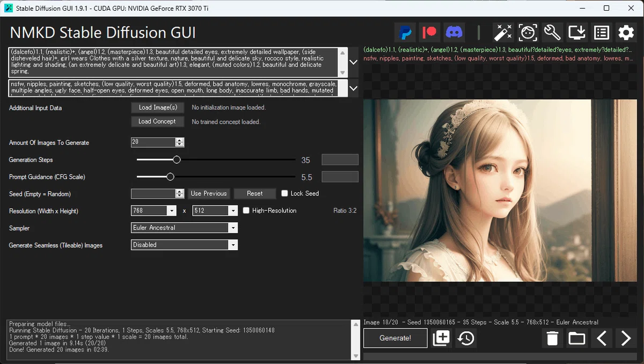Image resolution: width=644 pixels, height=364 pixels.
Task: Open the prompt history clock icon
Action: [466, 338]
